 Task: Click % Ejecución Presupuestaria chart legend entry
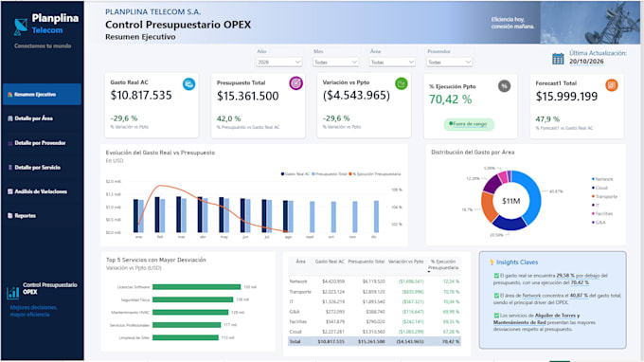click(375, 173)
